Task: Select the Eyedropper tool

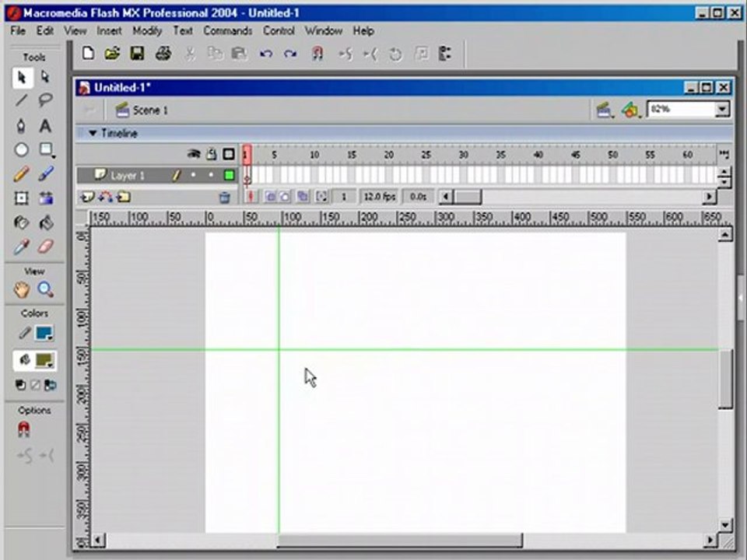Action: pyautogui.click(x=21, y=247)
